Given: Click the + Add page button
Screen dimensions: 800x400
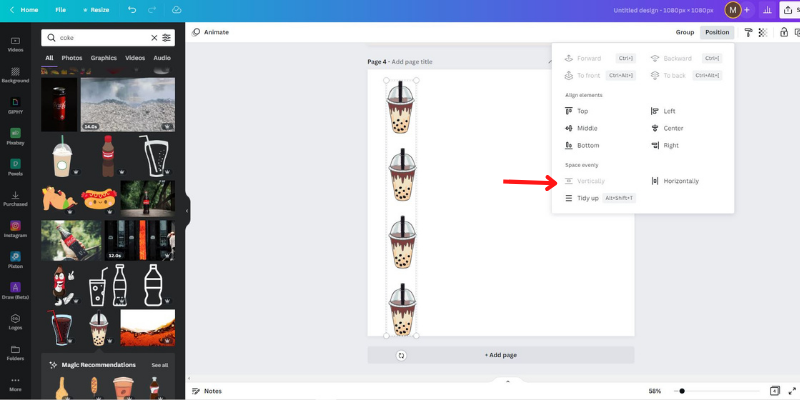Looking at the screenshot, I should [501, 355].
